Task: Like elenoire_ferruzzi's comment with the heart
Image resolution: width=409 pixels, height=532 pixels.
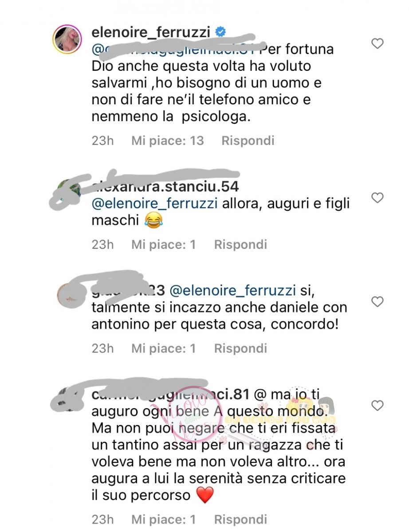Action: [378, 43]
